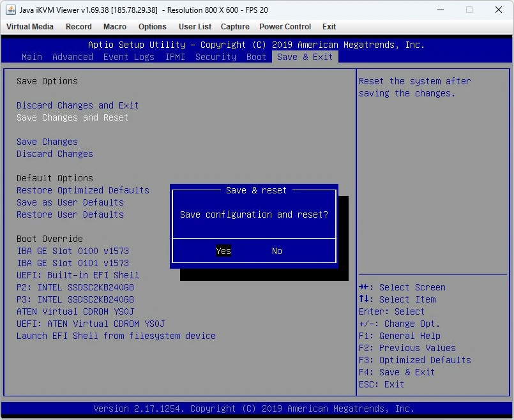Switch to the Boot BIOS tab
This screenshot has width=514, height=420.
(x=256, y=57)
